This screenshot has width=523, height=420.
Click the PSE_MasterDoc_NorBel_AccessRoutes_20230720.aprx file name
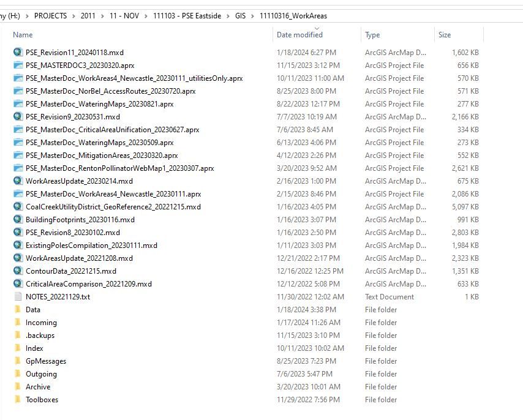coord(110,91)
